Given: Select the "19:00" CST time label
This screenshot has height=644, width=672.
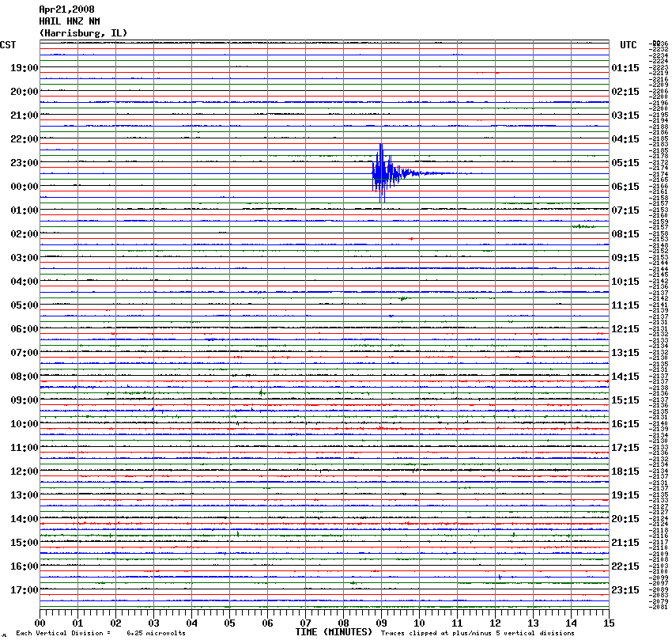Looking at the screenshot, I should coord(25,68).
